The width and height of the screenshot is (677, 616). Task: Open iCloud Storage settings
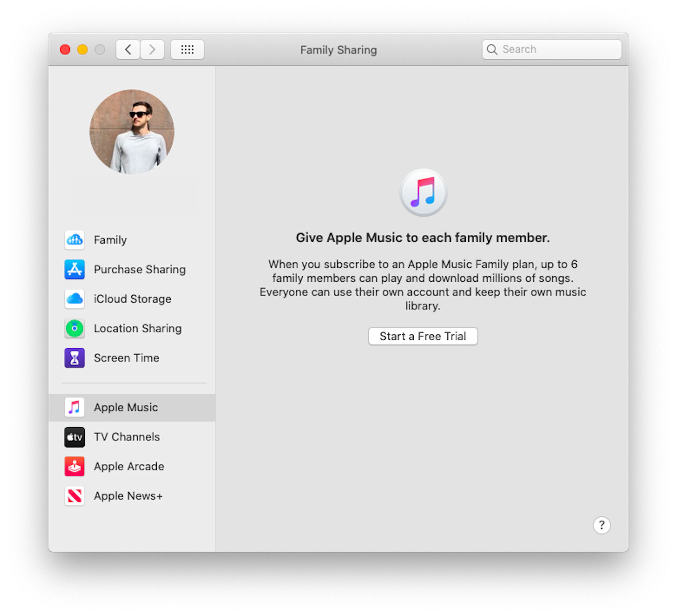(132, 299)
